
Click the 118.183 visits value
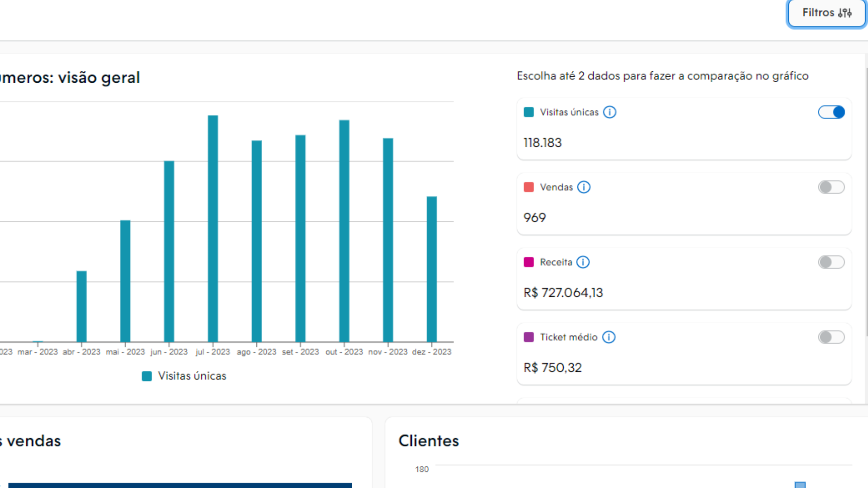(x=542, y=143)
